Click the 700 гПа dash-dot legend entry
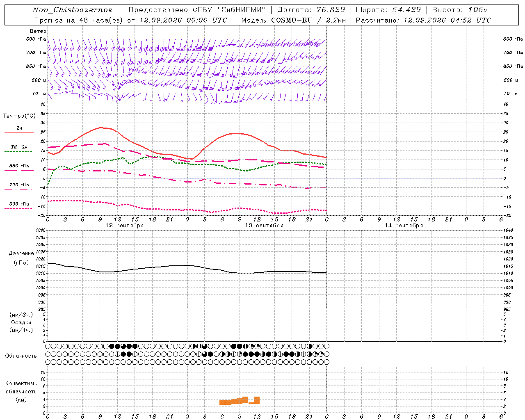Image resolution: width=525 pixels, height=420 pixels. [x=19, y=187]
